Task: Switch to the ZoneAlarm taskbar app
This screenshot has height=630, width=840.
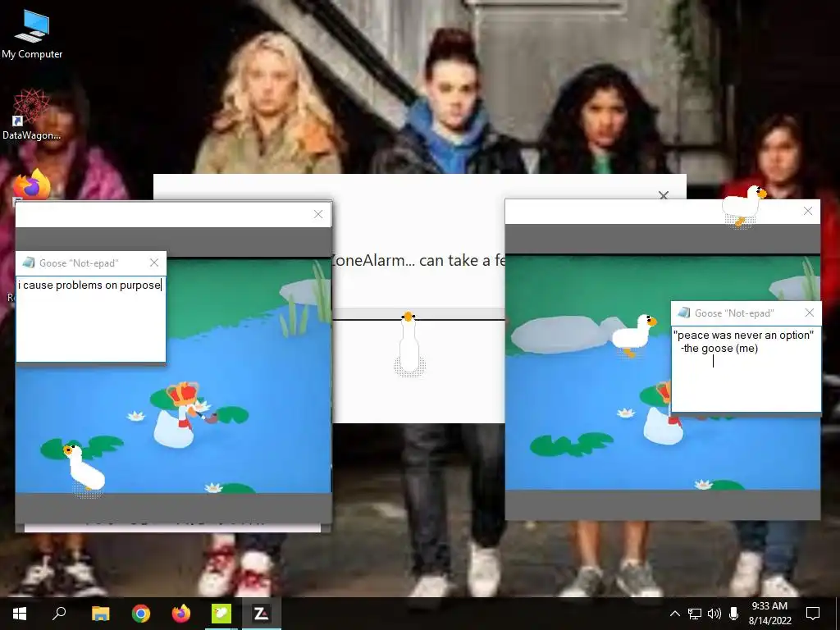Action: [x=261, y=614]
